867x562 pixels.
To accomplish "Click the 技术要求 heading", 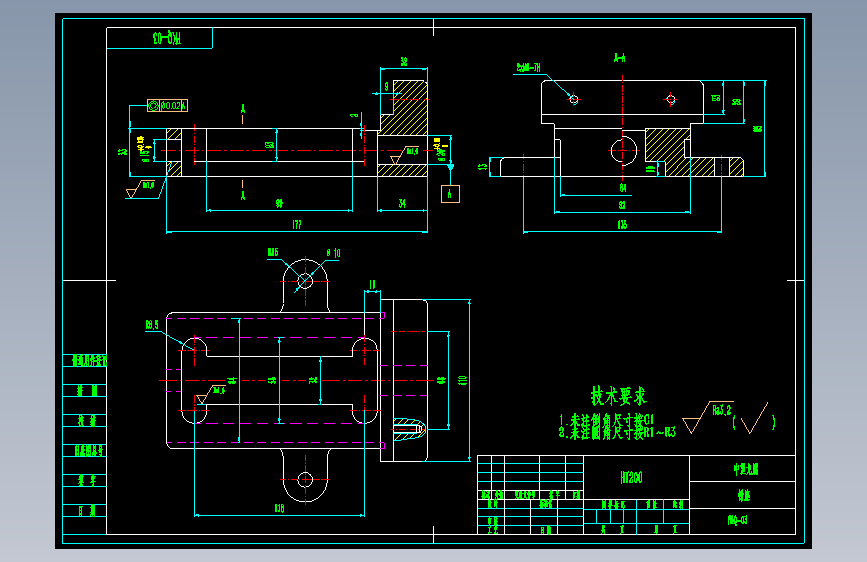I will (618, 396).
